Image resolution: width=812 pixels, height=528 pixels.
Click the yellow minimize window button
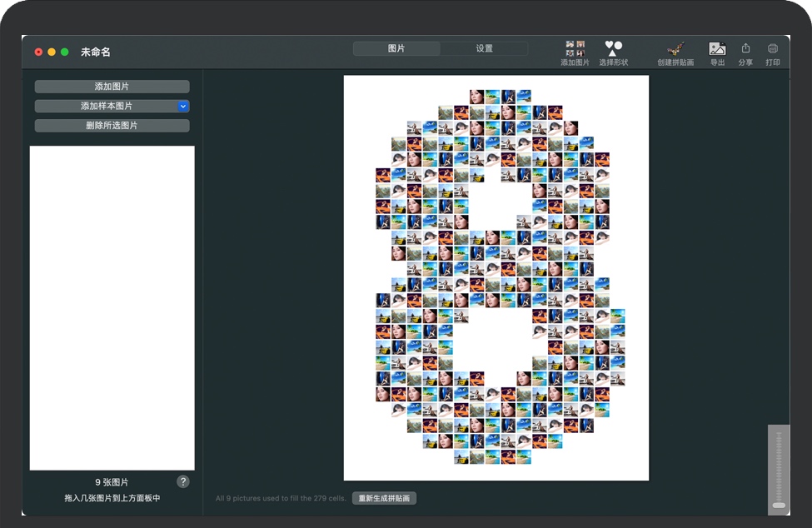52,52
